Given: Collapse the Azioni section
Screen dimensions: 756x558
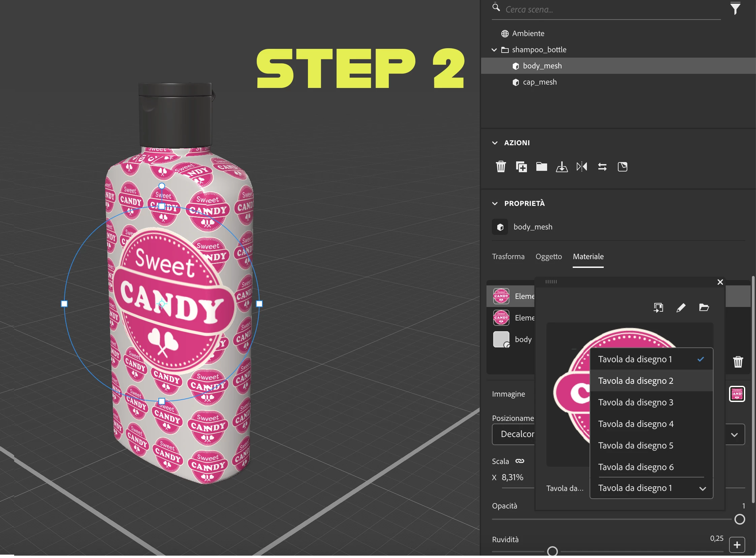Looking at the screenshot, I should tap(495, 143).
